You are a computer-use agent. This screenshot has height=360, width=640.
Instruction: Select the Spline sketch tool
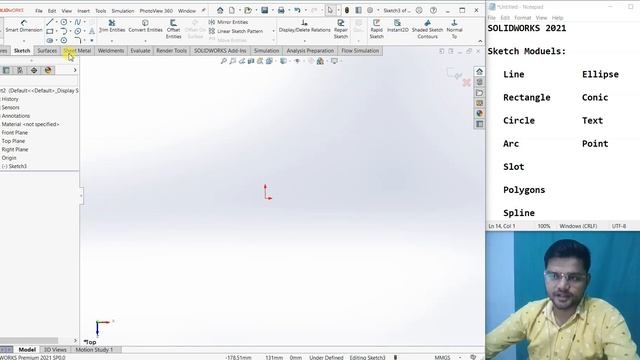coord(78,22)
